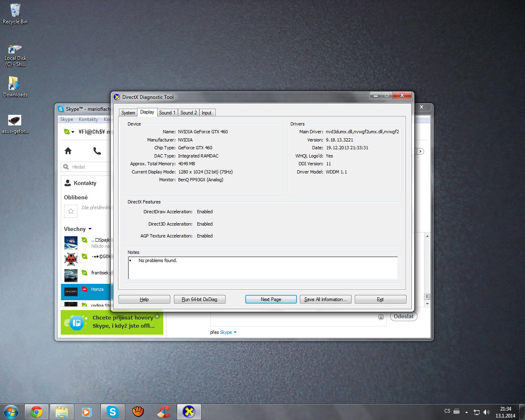The height and width of the screenshot is (420, 525).
Task: Open Windows Explorer from the taskbar
Action: pyautogui.click(x=62, y=412)
